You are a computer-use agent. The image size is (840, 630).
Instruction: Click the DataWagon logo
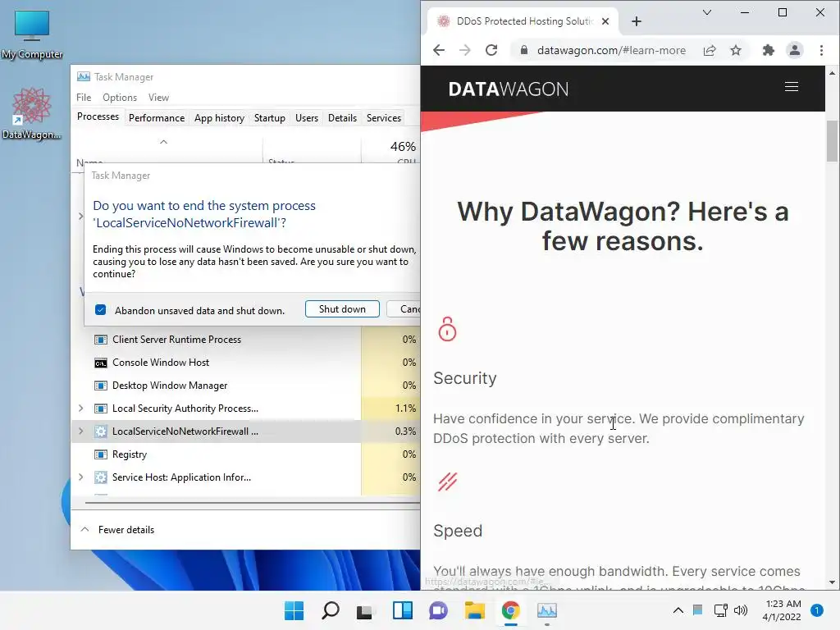coord(508,89)
